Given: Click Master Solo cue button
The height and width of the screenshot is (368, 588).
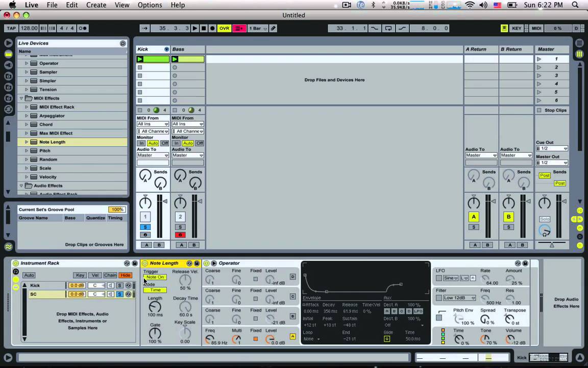Looking at the screenshot, I should click(x=545, y=219).
